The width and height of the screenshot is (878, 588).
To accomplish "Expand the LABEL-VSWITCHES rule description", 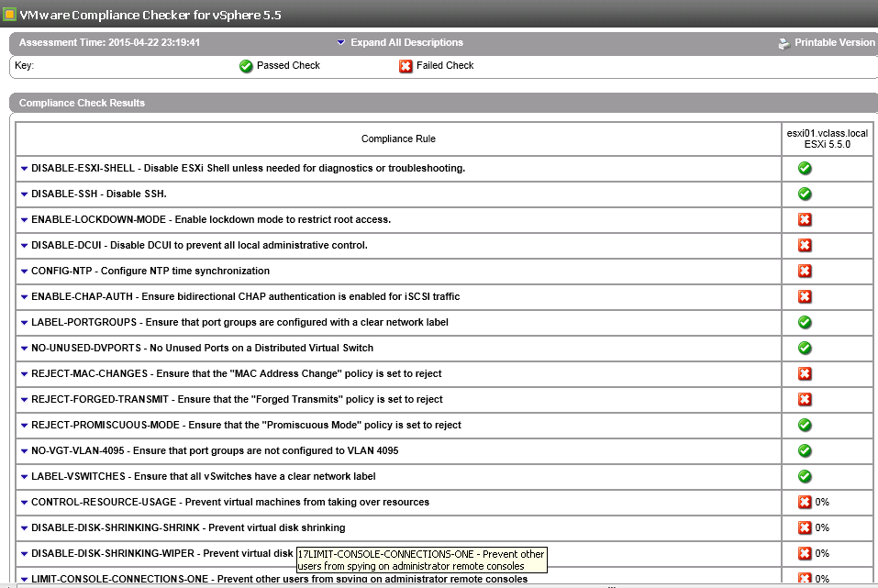I will pyautogui.click(x=24, y=477).
